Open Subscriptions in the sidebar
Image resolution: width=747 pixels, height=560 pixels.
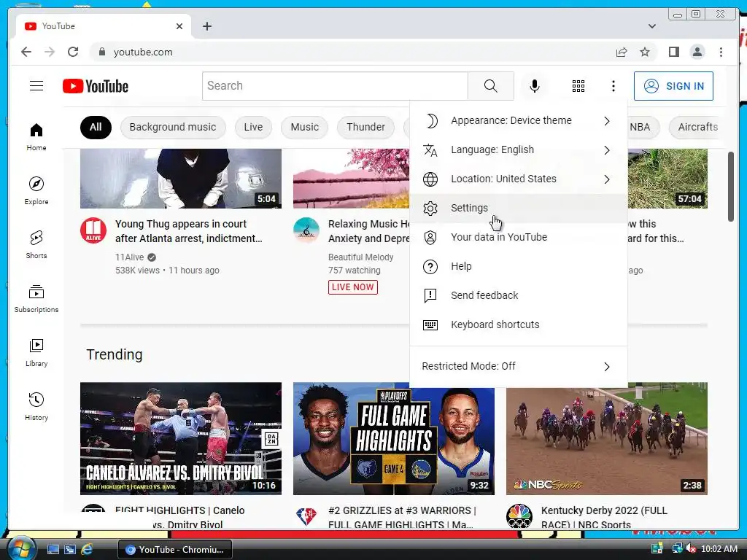(x=36, y=298)
